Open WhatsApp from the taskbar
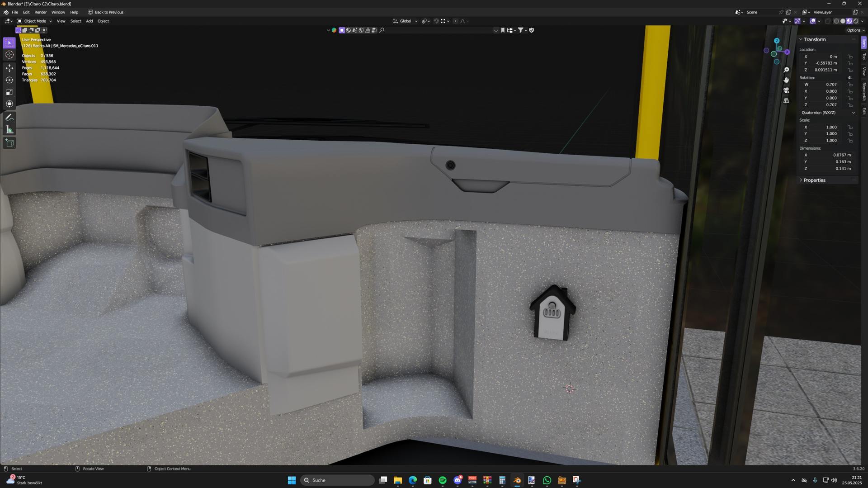 pos(547,480)
